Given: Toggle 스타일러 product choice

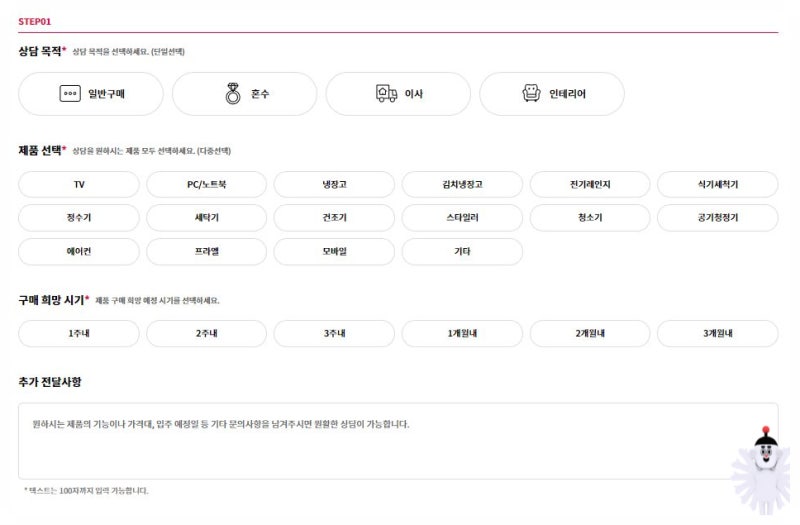Looking at the screenshot, I should (462, 218).
